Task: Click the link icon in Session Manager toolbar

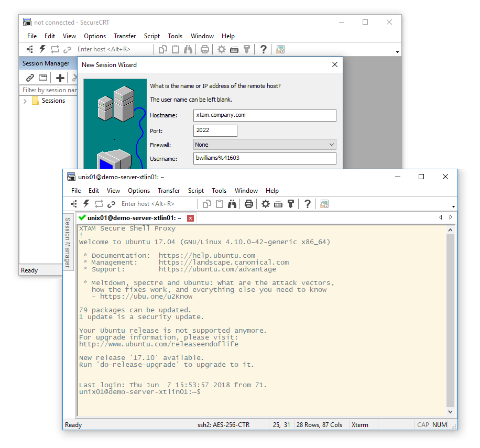Action: pyautogui.click(x=30, y=78)
